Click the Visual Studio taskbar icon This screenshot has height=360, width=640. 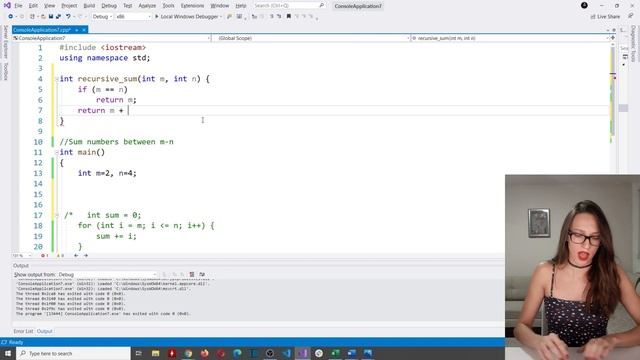coord(302,353)
